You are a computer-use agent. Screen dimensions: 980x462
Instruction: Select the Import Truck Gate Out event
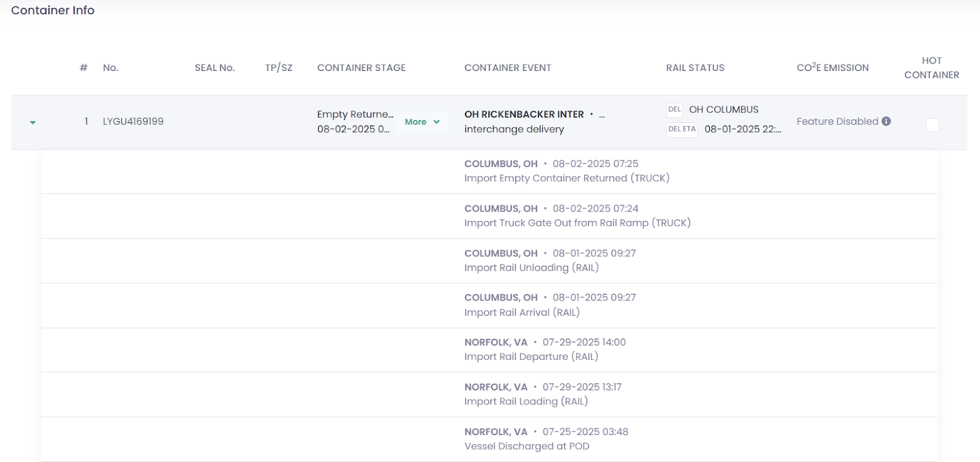[577, 223]
